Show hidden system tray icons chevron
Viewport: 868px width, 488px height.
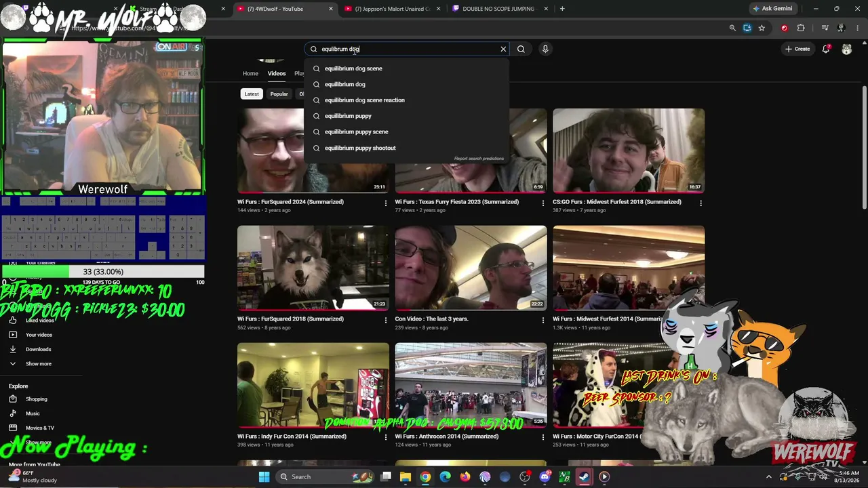tap(768, 476)
